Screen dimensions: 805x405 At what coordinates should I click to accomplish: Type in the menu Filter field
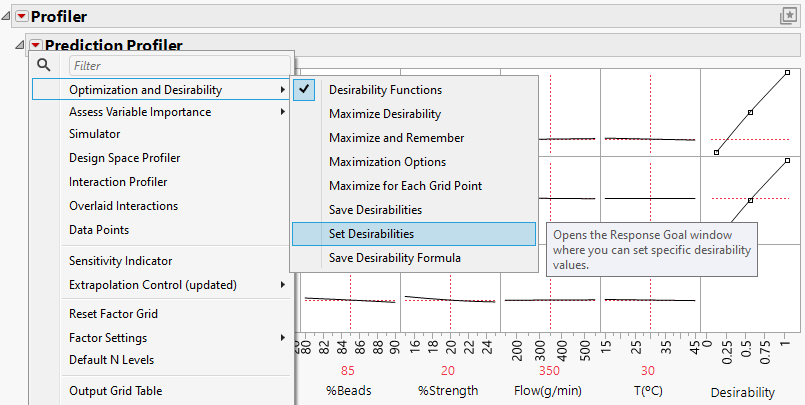tap(178, 66)
